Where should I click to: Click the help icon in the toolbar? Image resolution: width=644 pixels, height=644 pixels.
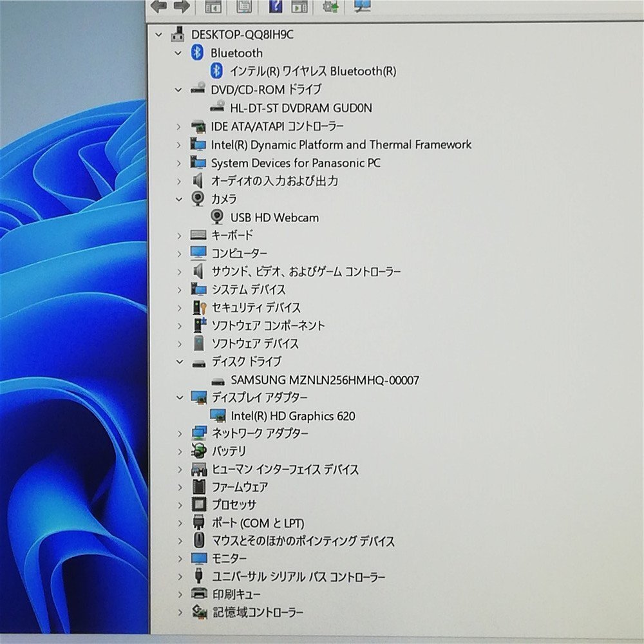point(275,6)
